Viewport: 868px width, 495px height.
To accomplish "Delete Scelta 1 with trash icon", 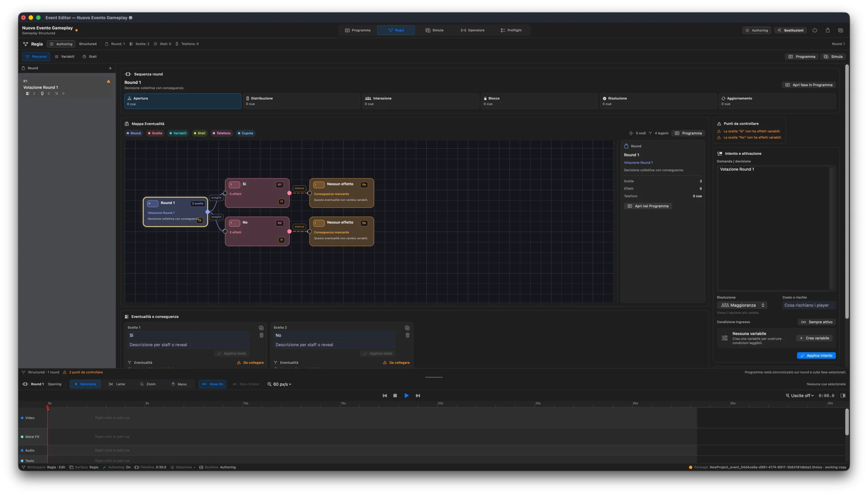I will click(x=261, y=335).
